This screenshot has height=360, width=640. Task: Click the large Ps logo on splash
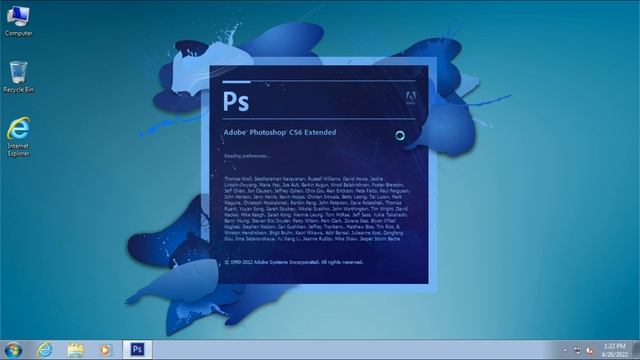(x=236, y=101)
